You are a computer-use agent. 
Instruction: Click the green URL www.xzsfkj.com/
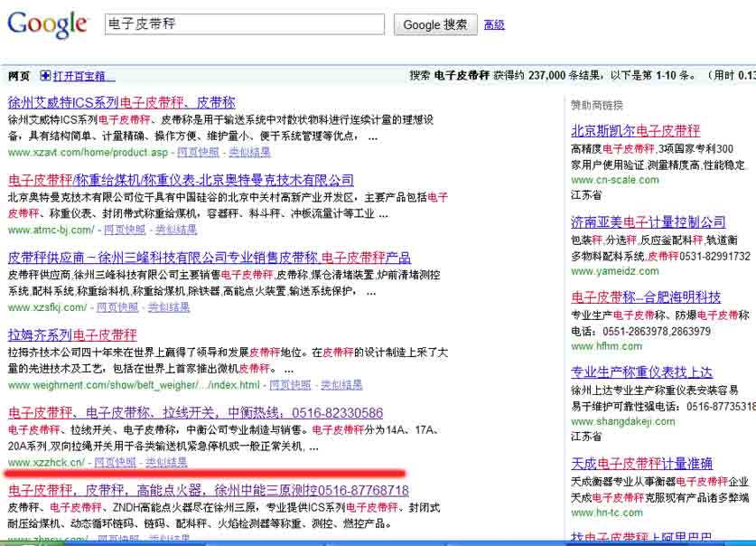click(47, 307)
